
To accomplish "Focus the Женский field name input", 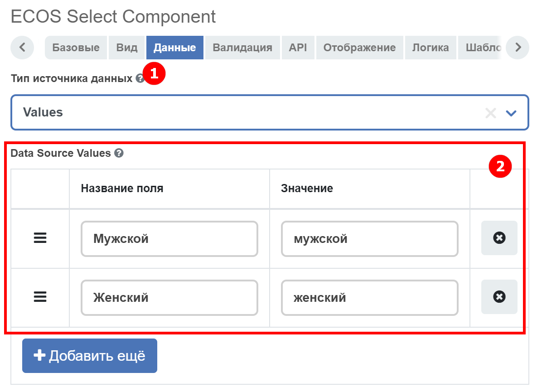I will coord(169,297).
